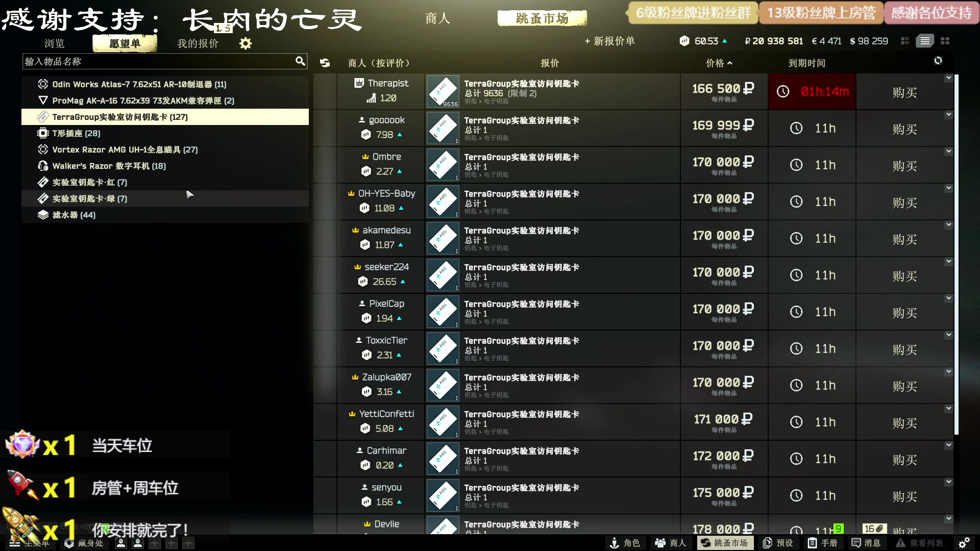This screenshot has height=551, width=980.
Task: Click the reload icon above the offers list
Action: 938,61
